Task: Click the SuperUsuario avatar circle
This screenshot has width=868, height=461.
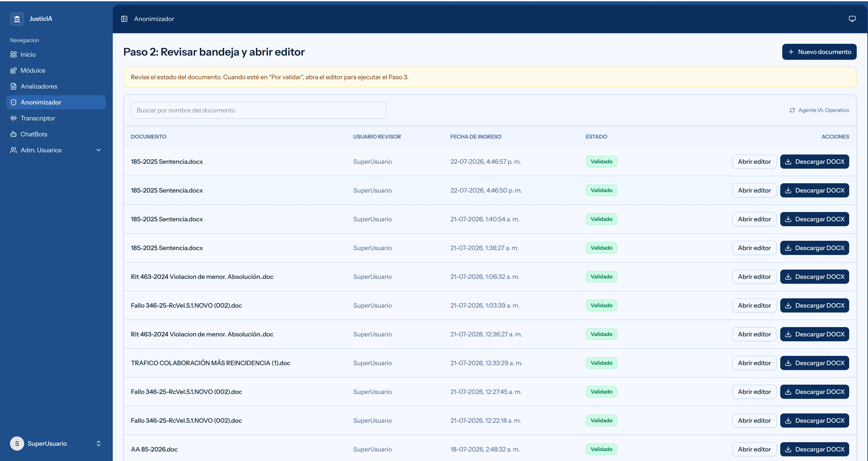Action: [x=17, y=444]
